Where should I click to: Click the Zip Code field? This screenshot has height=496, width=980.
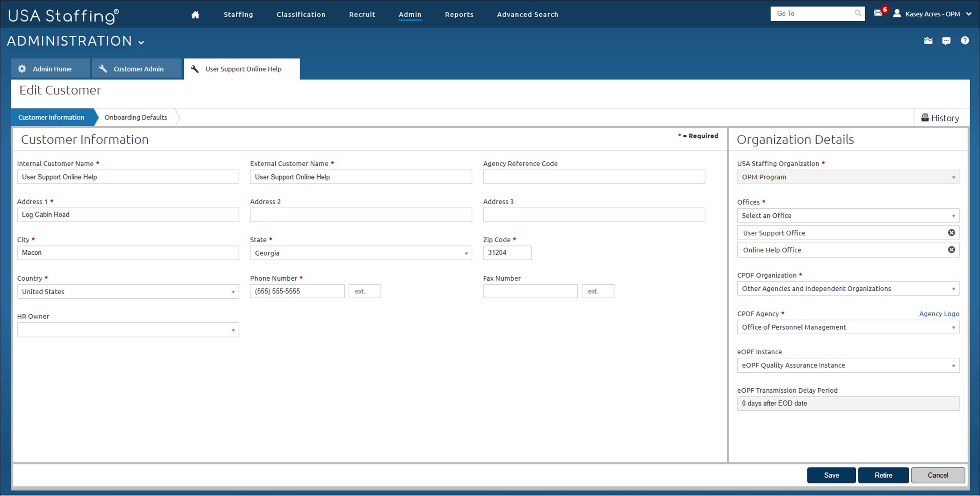[x=507, y=253]
